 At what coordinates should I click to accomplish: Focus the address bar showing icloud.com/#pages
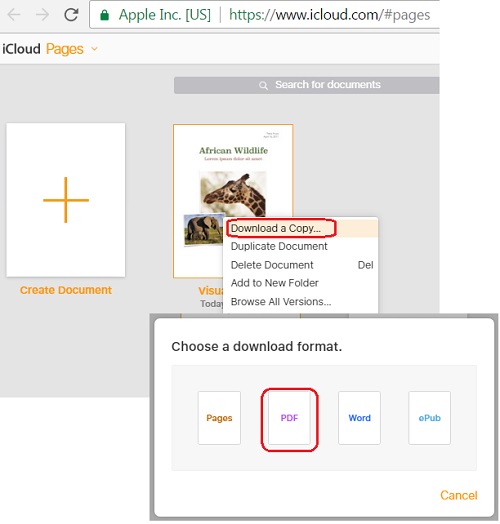point(264,15)
